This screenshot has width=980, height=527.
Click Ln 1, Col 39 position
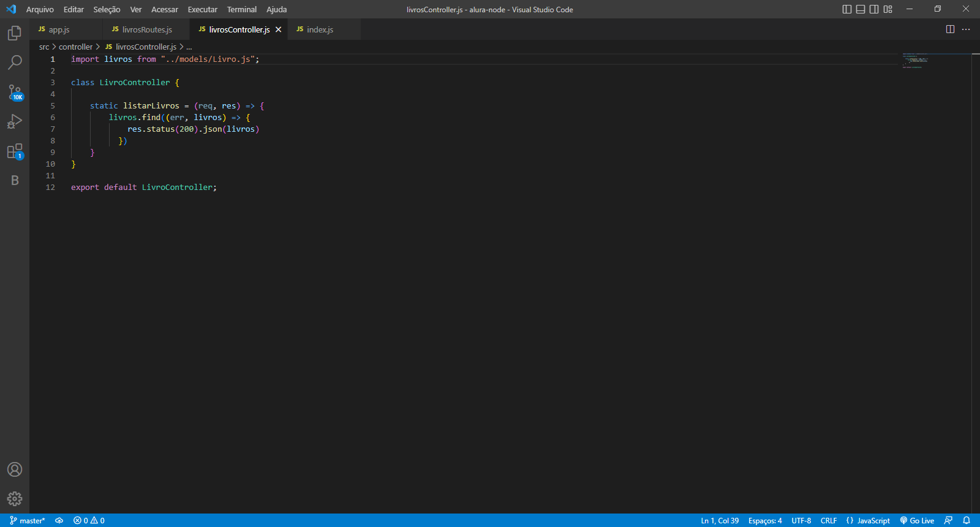tap(720, 520)
